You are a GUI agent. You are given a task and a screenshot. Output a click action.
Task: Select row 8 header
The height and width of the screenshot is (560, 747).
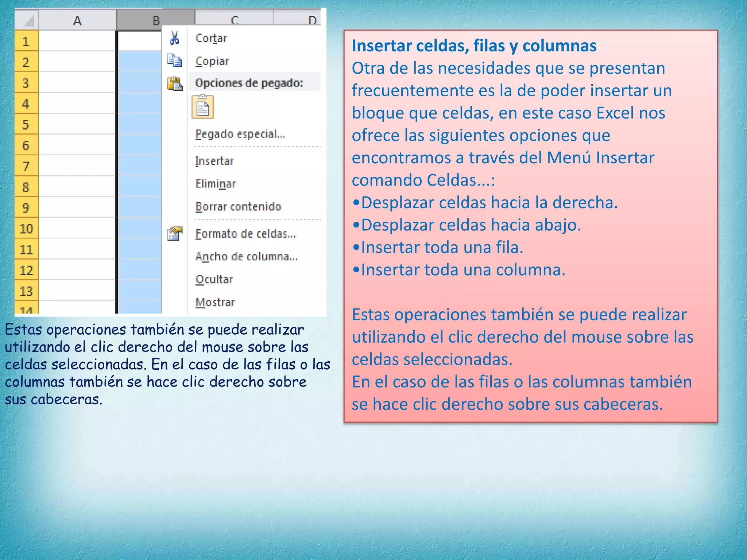[x=26, y=187]
